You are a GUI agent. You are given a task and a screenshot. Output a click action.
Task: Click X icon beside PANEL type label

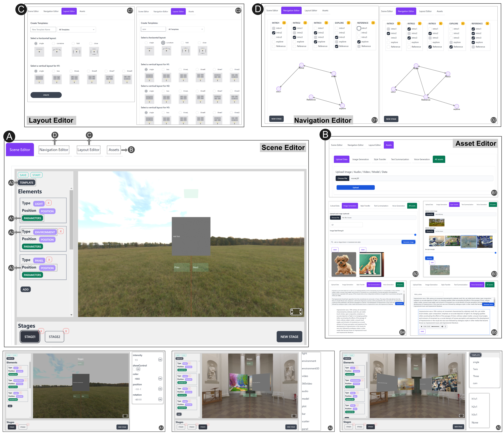[49, 260]
